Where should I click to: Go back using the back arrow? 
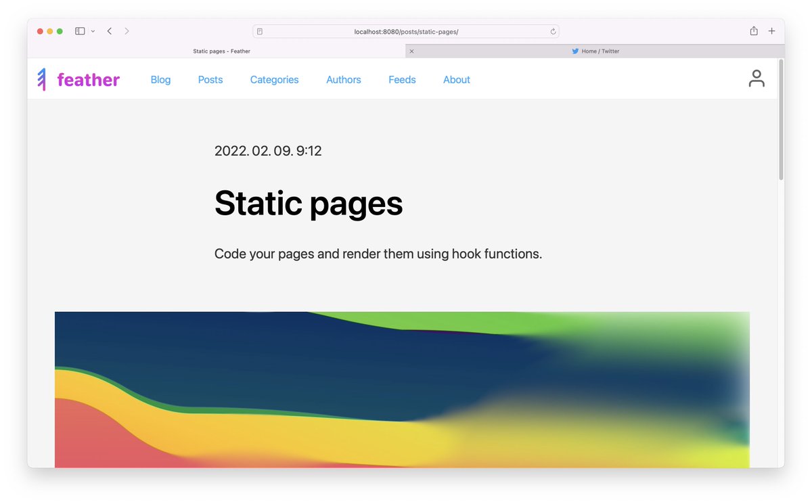[x=109, y=30]
